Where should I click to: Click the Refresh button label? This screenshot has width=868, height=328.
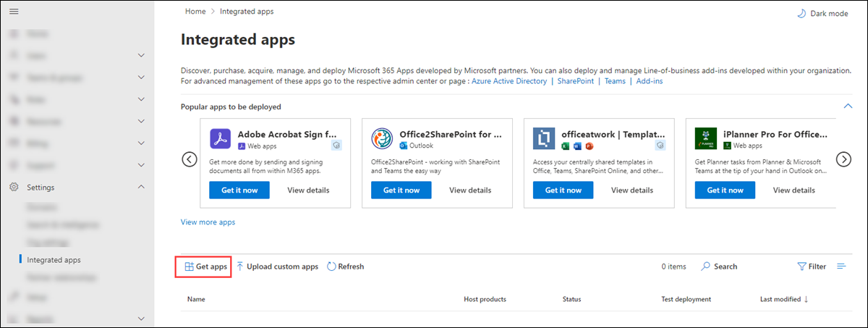point(351,266)
